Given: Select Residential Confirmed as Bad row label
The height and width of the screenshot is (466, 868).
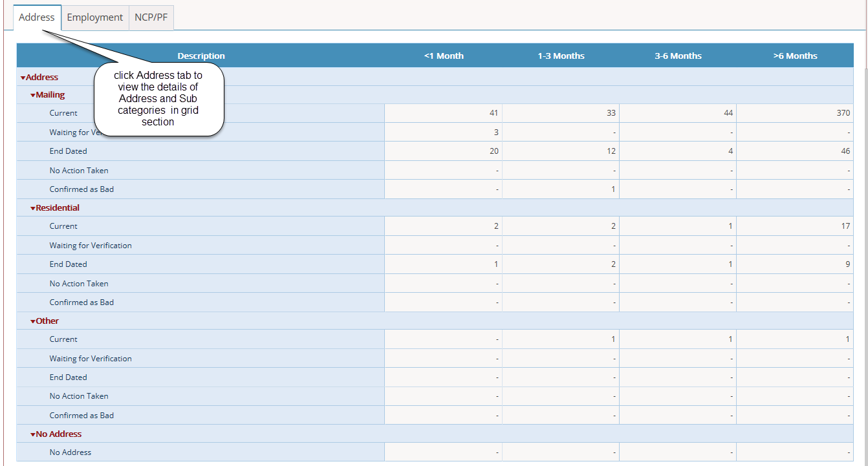Looking at the screenshot, I should [x=81, y=302].
